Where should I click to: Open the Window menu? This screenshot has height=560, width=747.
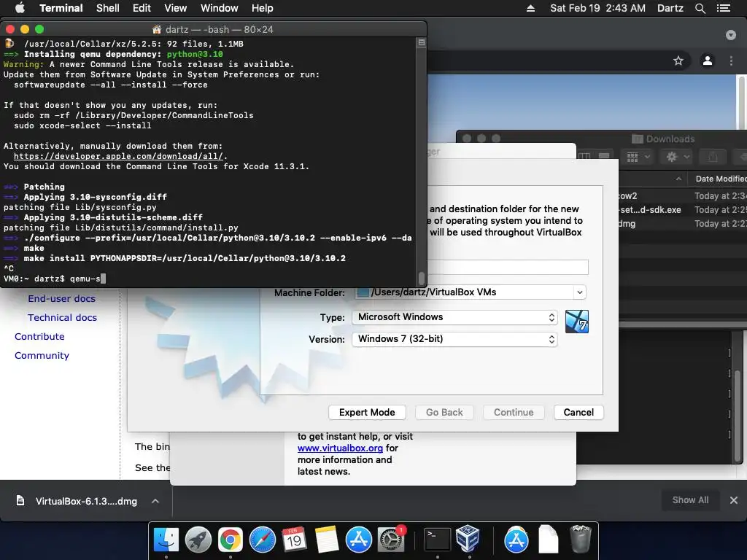(219, 8)
